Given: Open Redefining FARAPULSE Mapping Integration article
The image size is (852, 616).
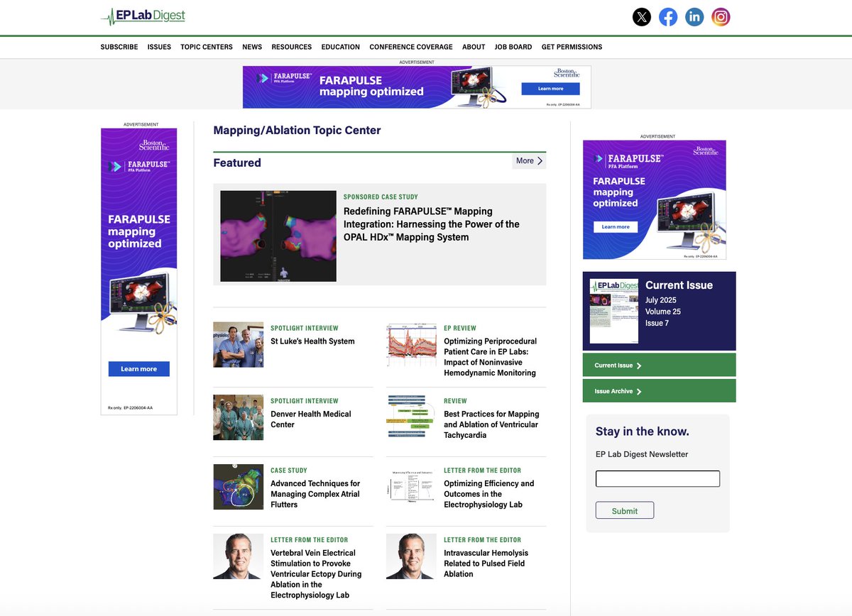Looking at the screenshot, I should click(x=432, y=224).
